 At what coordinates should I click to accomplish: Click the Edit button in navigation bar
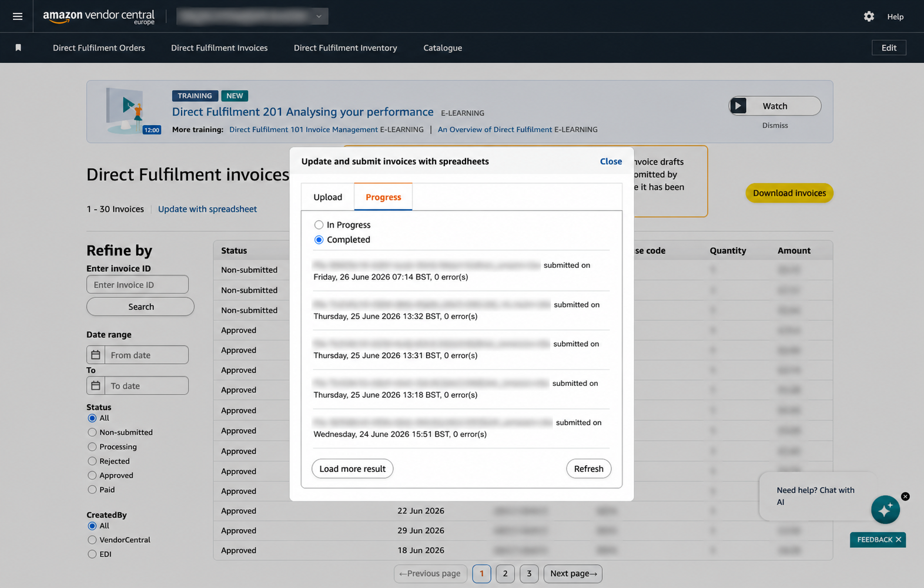pyautogui.click(x=889, y=48)
